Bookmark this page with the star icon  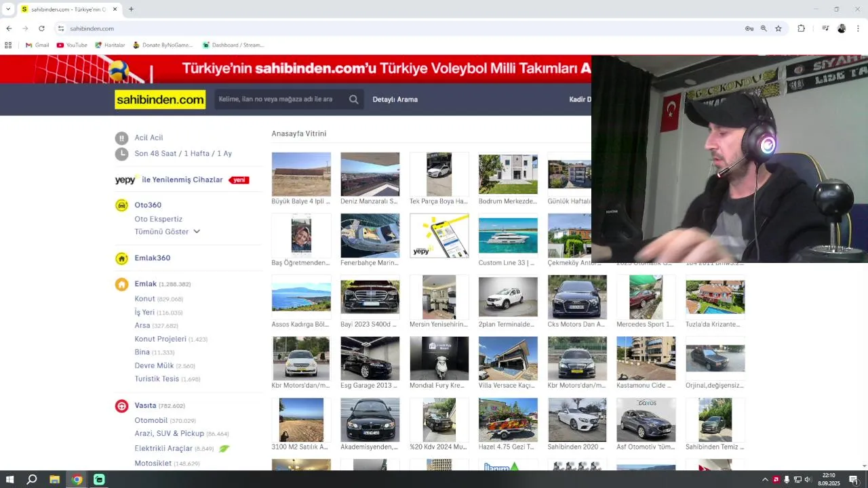778,28
